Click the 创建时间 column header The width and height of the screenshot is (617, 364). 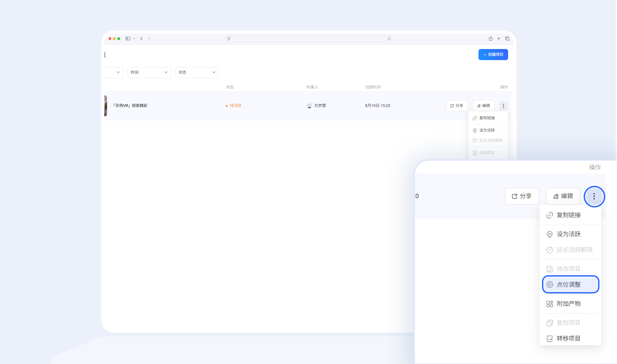[373, 87]
